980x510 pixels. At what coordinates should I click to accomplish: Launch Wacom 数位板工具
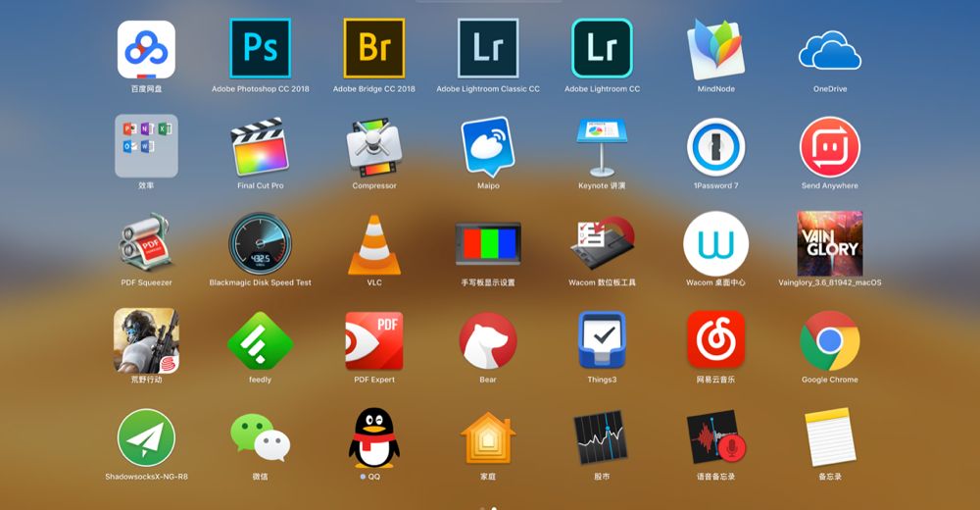tap(602, 243)
